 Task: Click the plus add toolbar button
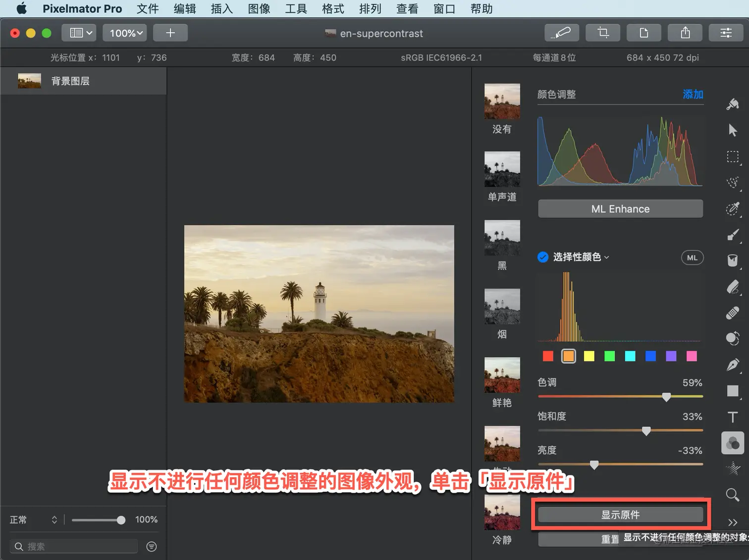pos(170,33)
